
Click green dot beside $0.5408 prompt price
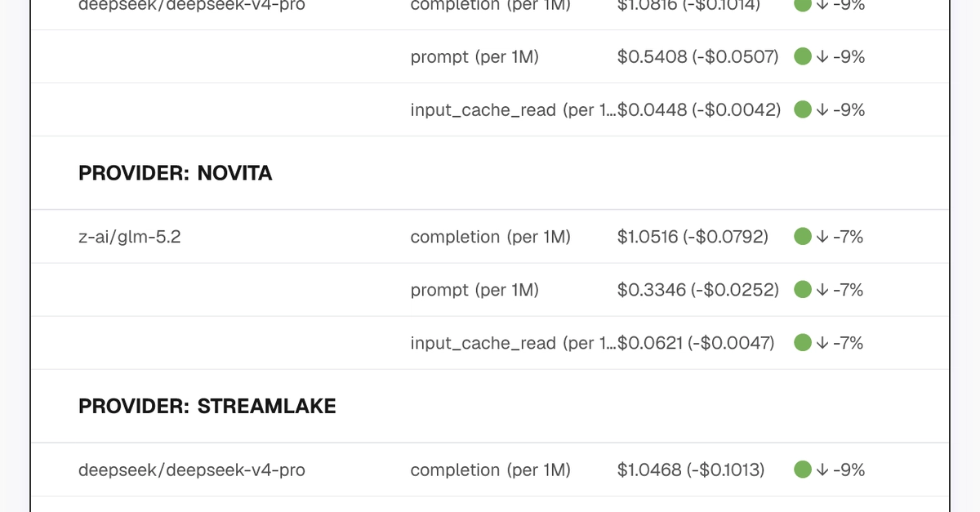[x=802, y=56]
